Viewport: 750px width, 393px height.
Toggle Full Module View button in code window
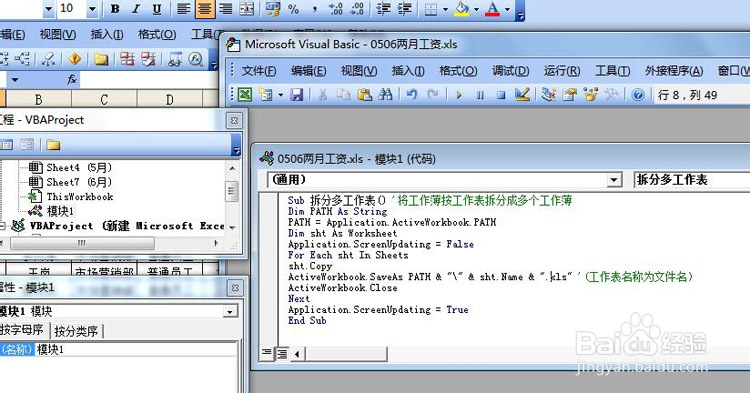282,353
